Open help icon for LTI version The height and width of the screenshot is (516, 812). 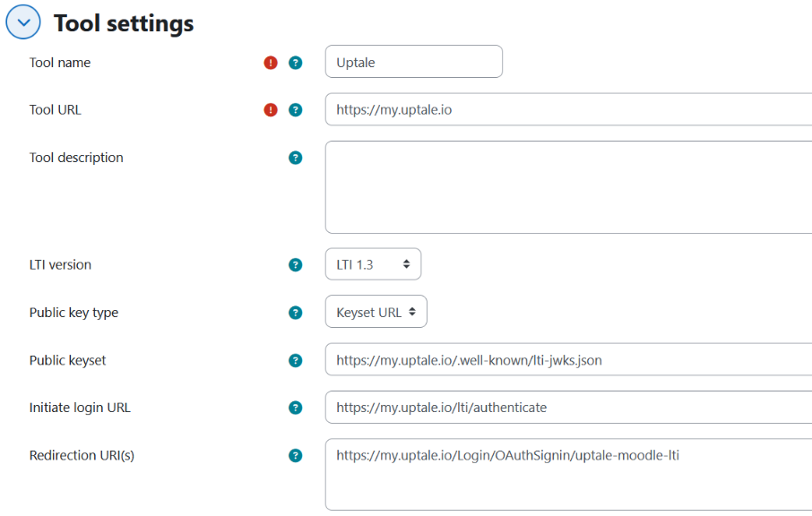pyautogui.click(x=295, y=265)
